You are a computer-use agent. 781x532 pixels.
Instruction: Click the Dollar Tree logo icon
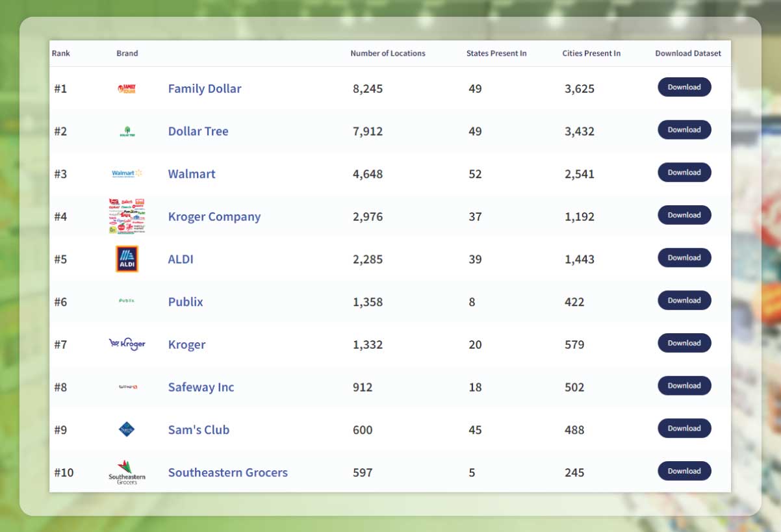127,131
